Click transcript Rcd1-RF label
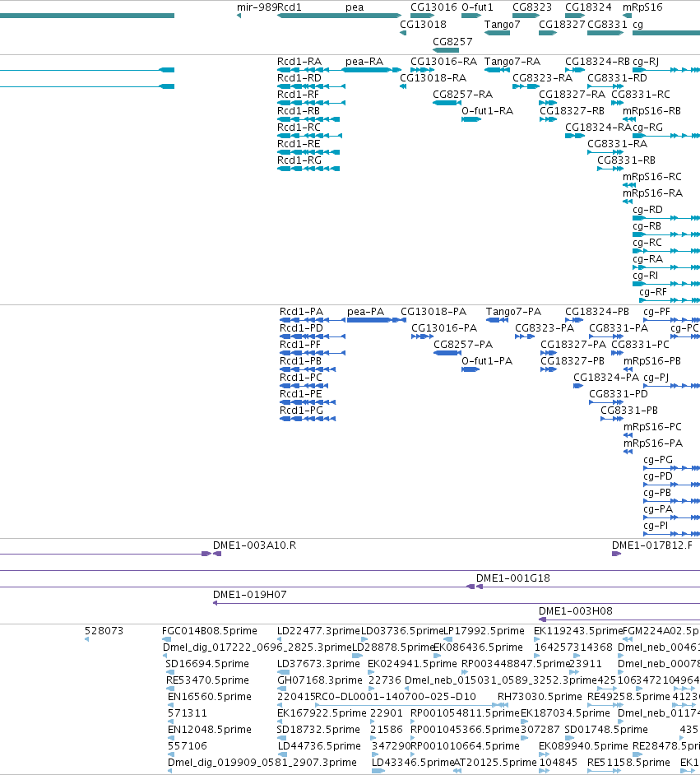This screenshot has width=700, height=775. point(298,95)
